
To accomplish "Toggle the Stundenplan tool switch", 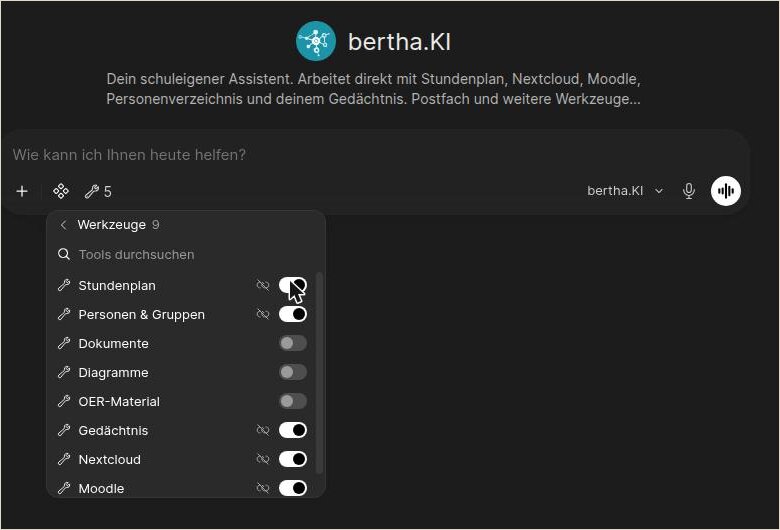I will tap(292, 285).
